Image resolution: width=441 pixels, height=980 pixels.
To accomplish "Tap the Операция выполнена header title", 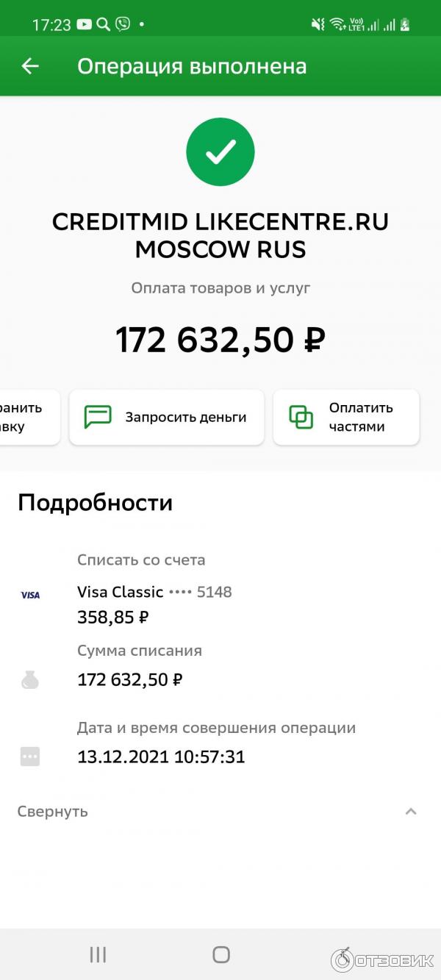I will click(x=192, y=66).
